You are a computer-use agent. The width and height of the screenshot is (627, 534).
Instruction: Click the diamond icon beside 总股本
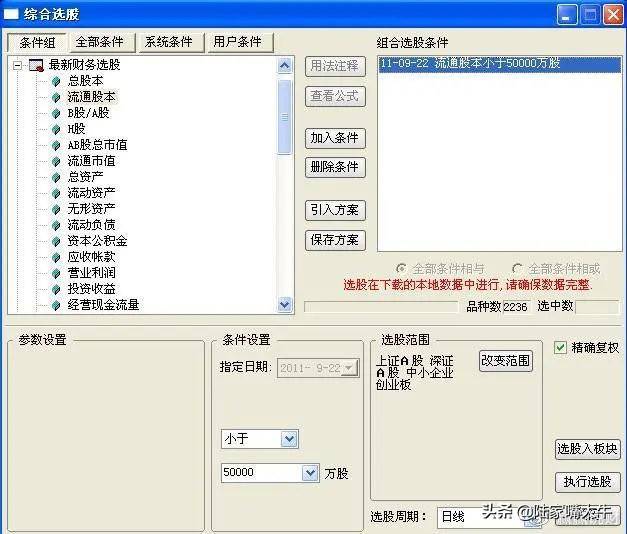point(56,82)
